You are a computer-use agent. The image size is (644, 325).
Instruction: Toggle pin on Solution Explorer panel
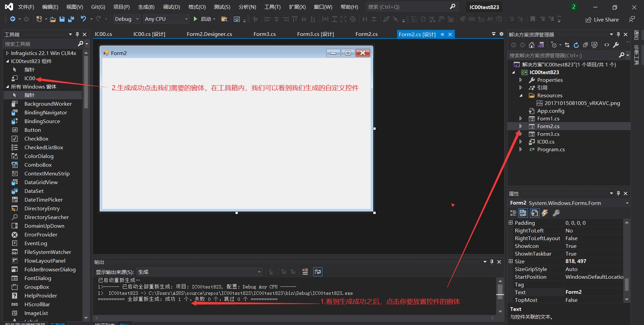(619, 35)
